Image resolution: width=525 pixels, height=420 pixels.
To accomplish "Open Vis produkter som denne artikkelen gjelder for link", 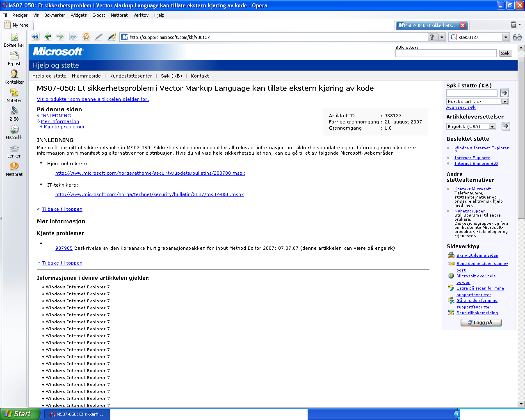I will (x=93, y=99).
